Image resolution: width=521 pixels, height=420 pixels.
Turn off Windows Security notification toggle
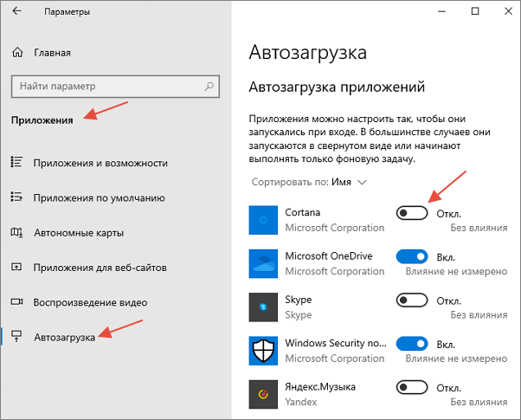(x=412, y=344)
